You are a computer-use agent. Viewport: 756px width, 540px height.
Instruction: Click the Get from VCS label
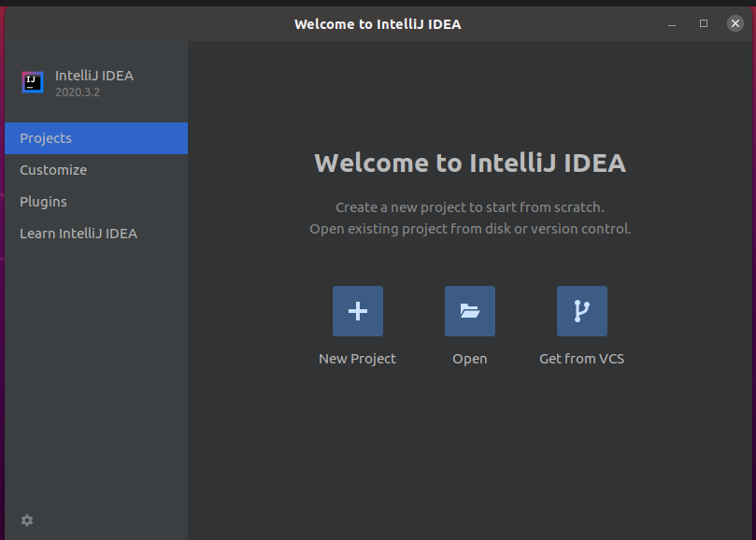click(581, 359)
